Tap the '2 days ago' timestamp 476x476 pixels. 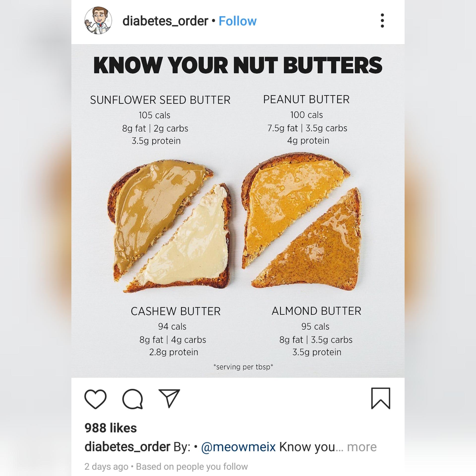(x=106, y=467)
